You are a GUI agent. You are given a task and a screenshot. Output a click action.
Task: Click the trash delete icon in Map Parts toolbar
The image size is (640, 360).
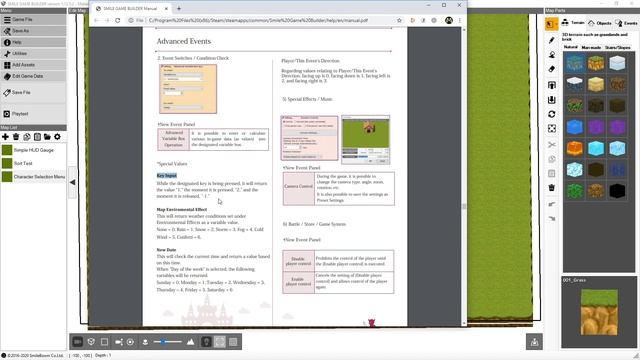click(x=551, y=187)
